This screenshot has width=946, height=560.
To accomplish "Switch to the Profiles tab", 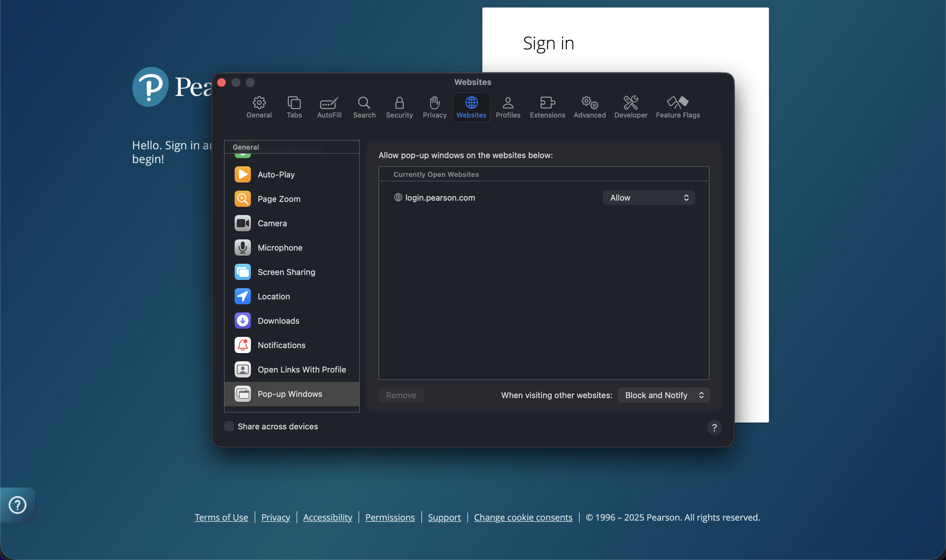I will (507, 107).
